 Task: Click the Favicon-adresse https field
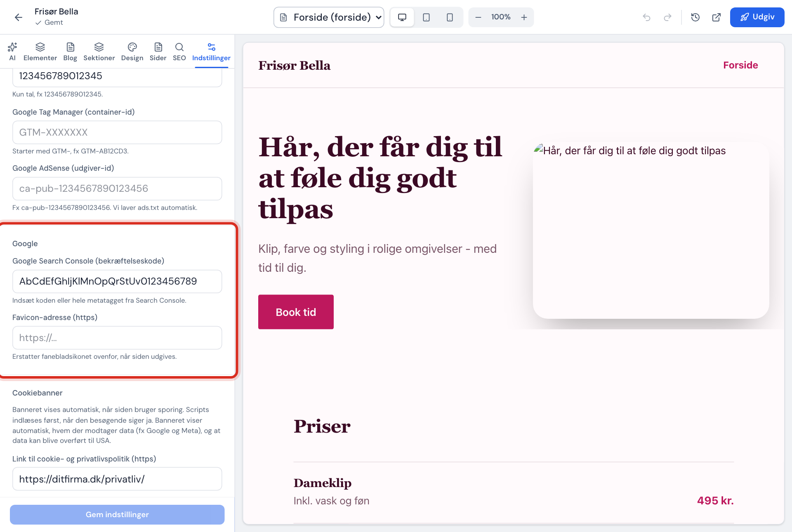pos(117,338)
